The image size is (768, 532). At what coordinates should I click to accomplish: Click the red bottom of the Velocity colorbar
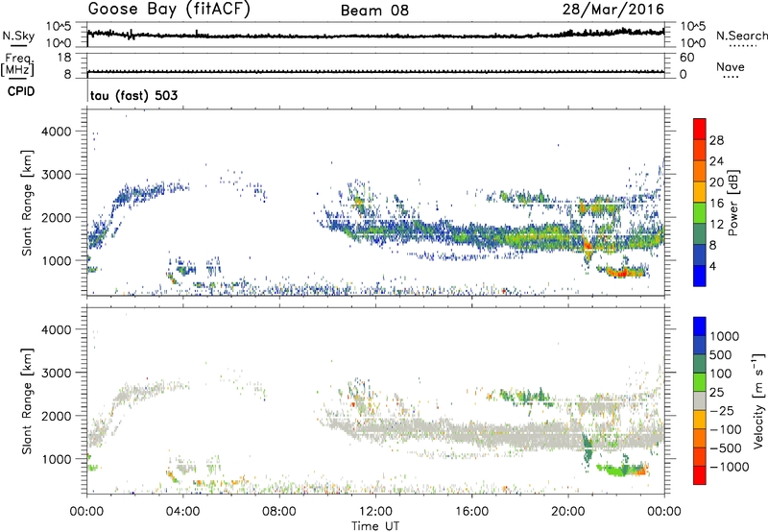click(700, 475)
